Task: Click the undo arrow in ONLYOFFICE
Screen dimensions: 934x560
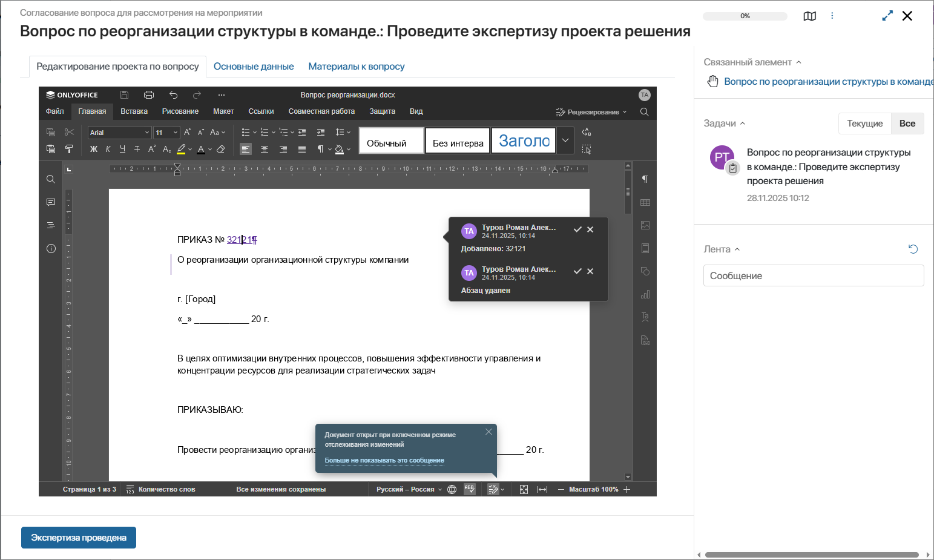Action: coord(174,95)
